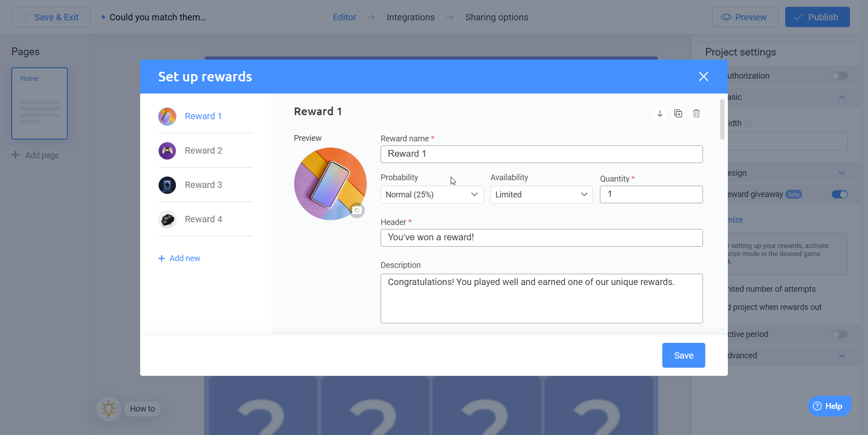Viewport: 868px width, 435px height.
Task: Select Reward 3 in the rewards list
Action: (x=203, y=185)
